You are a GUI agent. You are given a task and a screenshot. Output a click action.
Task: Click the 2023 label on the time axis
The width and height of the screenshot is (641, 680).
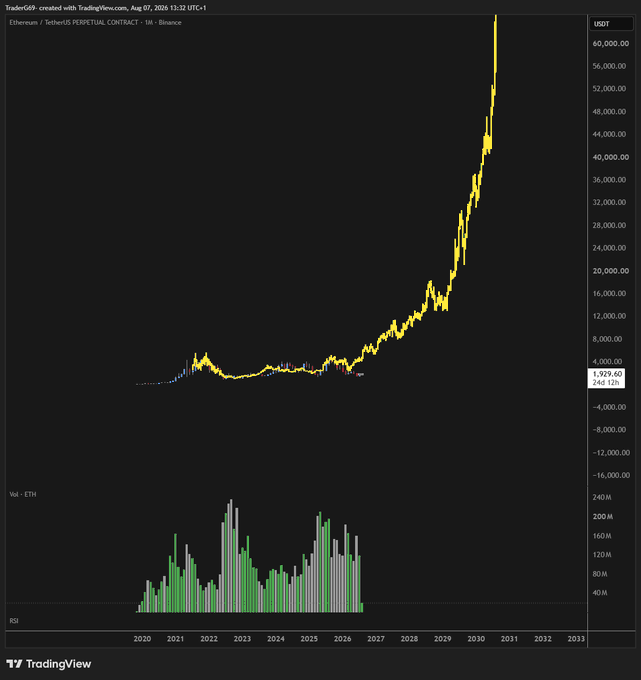point(242,639)
